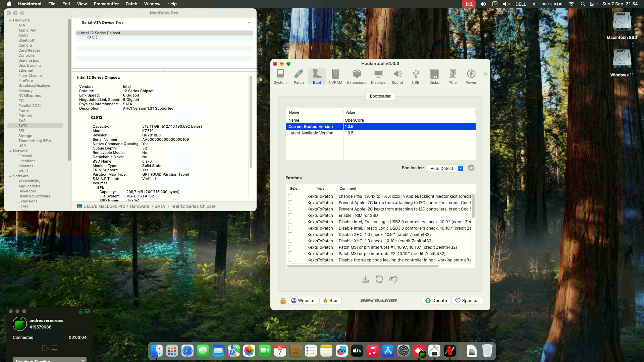
Task: Collapse the Network section in sidebar
Action: (10, 151)
